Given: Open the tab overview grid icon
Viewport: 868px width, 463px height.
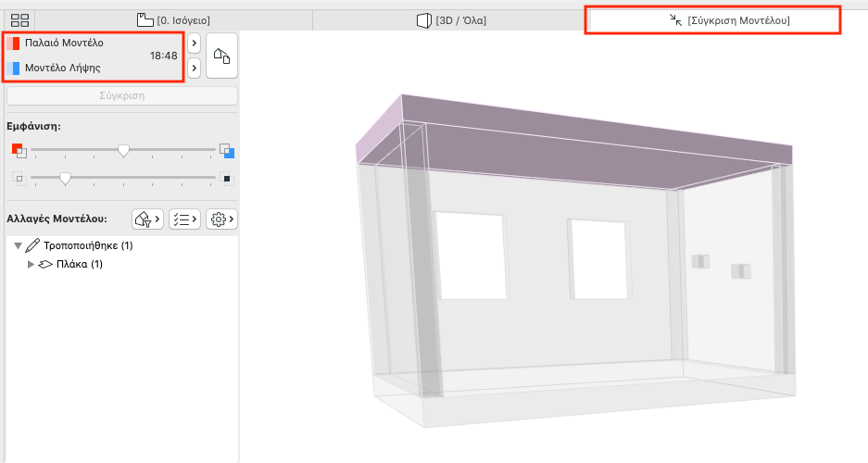Looking at the screenshot, I should (x=20, y=20).
